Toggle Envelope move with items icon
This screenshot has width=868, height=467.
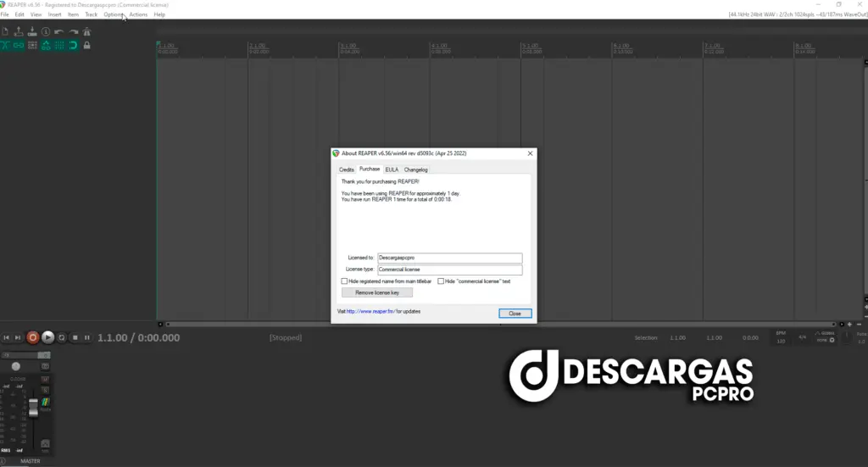click(x=46, y=46)
